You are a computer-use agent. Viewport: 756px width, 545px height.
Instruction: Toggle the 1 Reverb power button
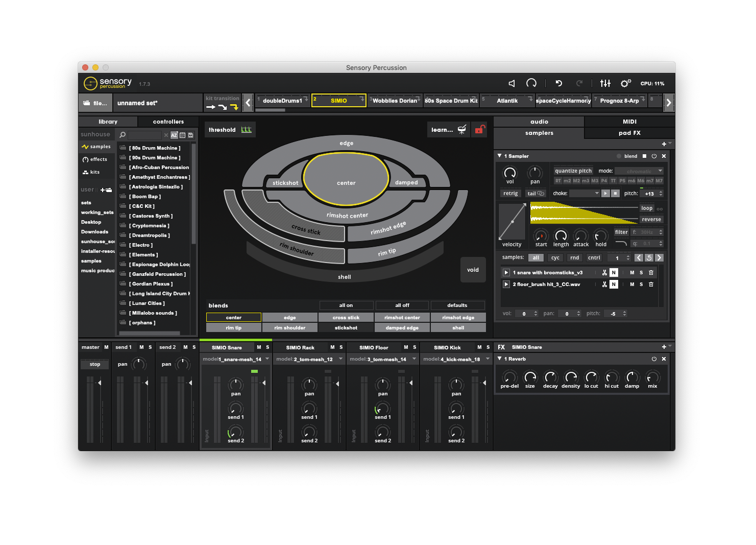654,359
